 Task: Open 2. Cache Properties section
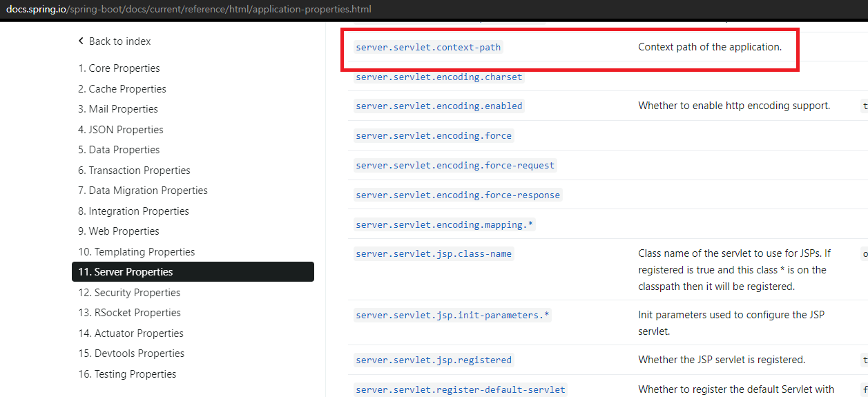tap(122, 89)
